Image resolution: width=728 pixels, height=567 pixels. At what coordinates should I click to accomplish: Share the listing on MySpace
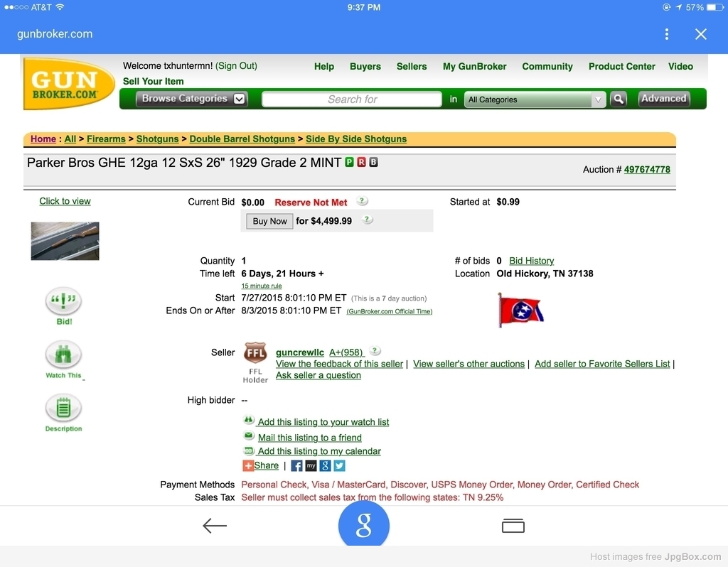coord(311,465)
